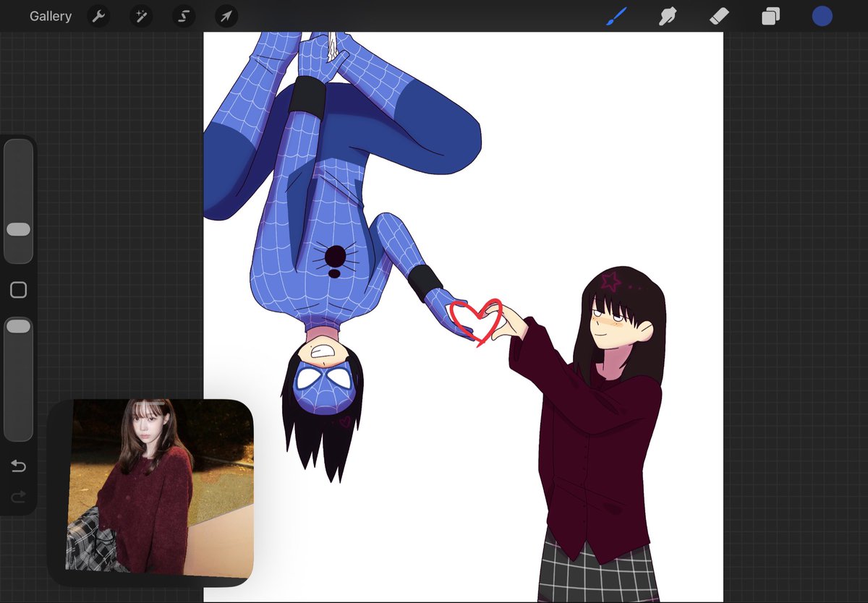
Task: Tap the square Modify button in sidebar
Action: pyautogui.click(x=19, y=290)
